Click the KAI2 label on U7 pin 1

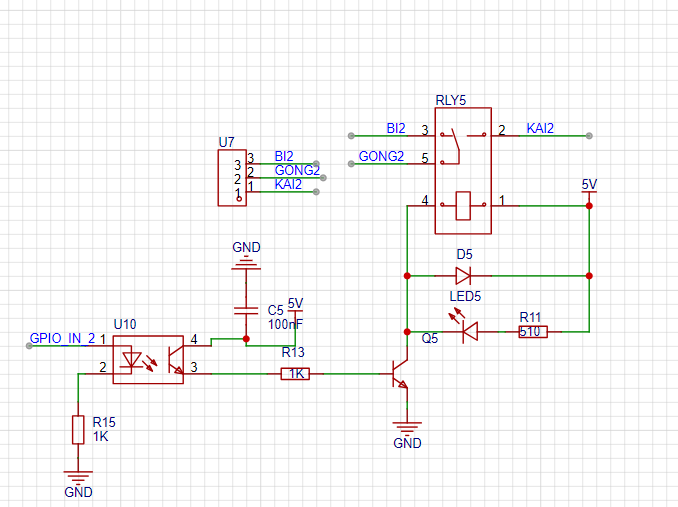[x=288, y=185]
